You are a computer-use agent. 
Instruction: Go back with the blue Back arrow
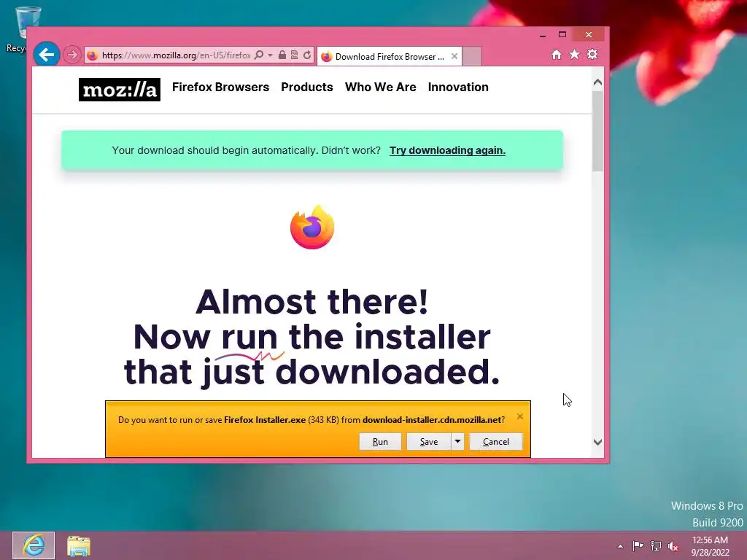[46, 55]
